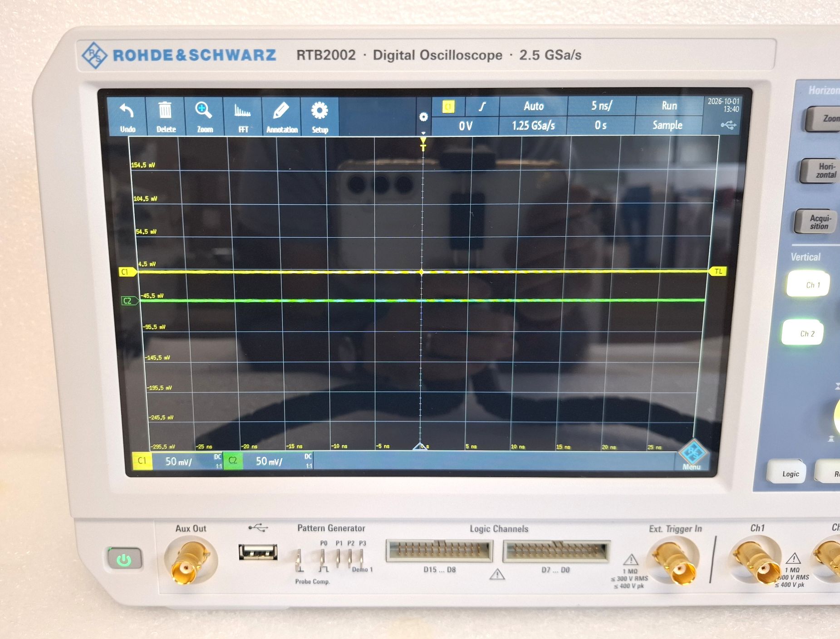Tap the USB connection status icon
The width and height of the screenshot is (840, 639).
pos(728,125)
